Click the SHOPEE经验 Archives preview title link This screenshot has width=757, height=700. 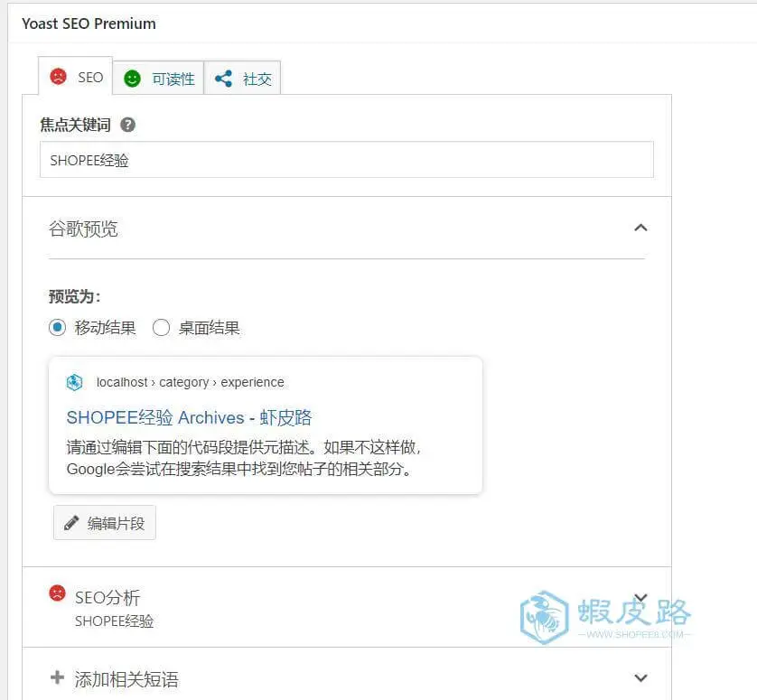coord(190,417)
